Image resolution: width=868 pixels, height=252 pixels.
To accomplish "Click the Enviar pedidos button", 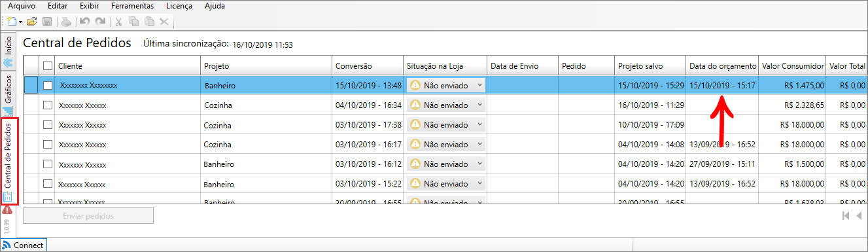I will 88,215.
